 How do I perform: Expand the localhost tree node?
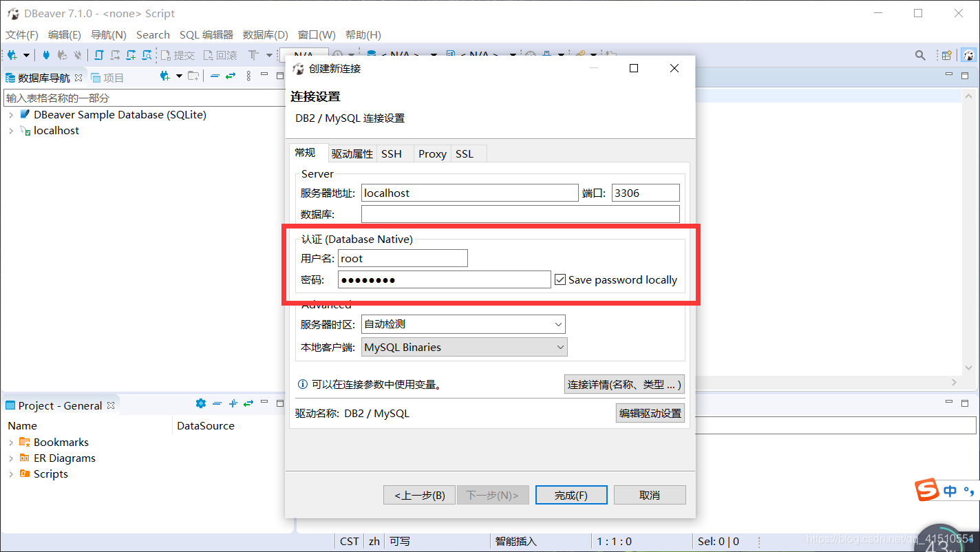(x=10, y=130)
